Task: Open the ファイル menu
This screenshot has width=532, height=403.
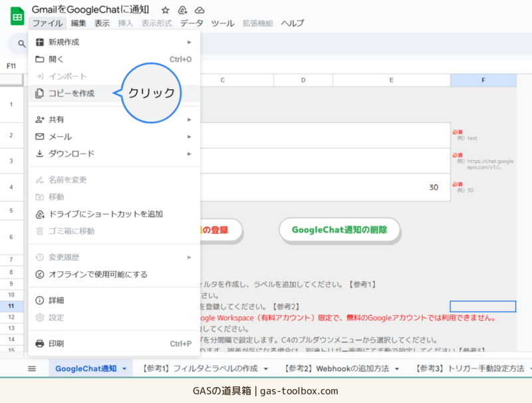Action: click(47, 23)
